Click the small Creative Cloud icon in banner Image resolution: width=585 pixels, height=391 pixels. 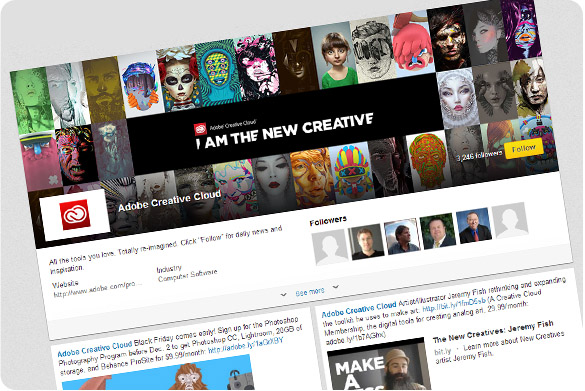click(x=201, y=129)
